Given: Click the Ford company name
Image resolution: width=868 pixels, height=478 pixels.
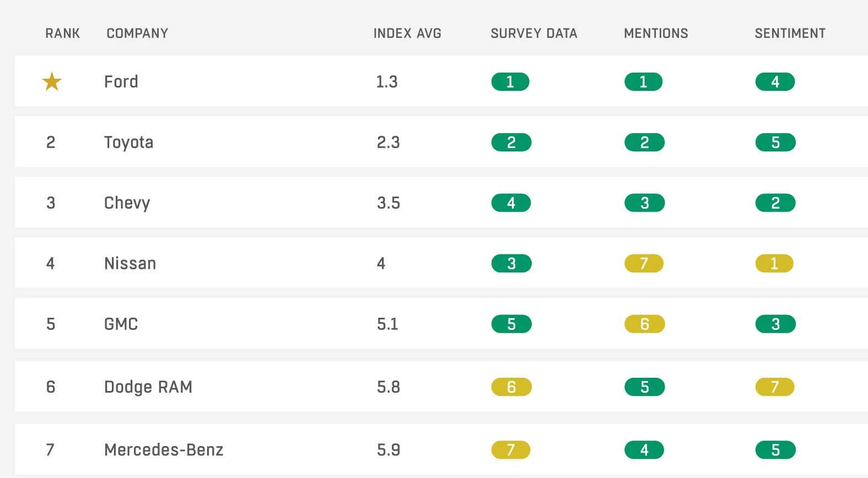Looking at the screenshot, I should click(x=121, y=82).
